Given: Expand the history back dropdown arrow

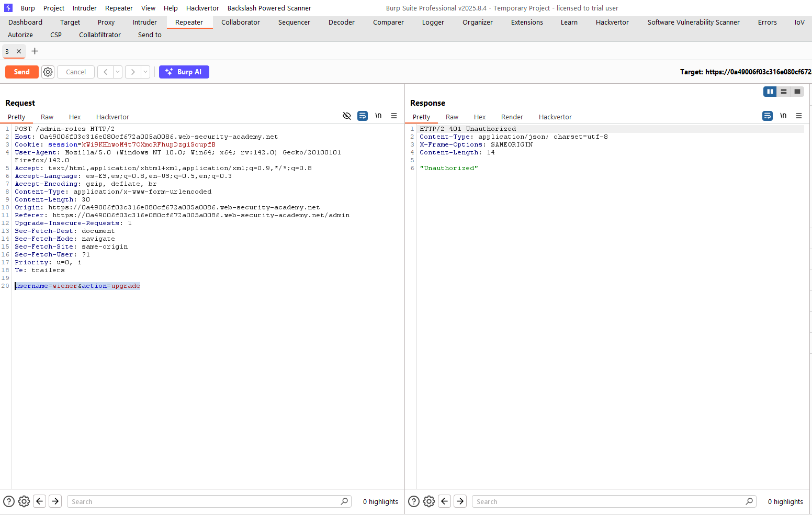Looking at the screenshot, I should 118,72.
